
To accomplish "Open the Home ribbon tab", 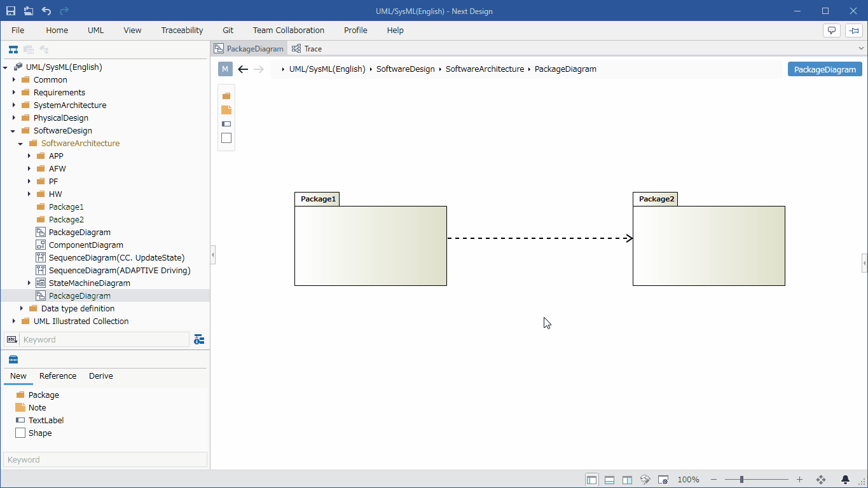I will click(57, 30).
